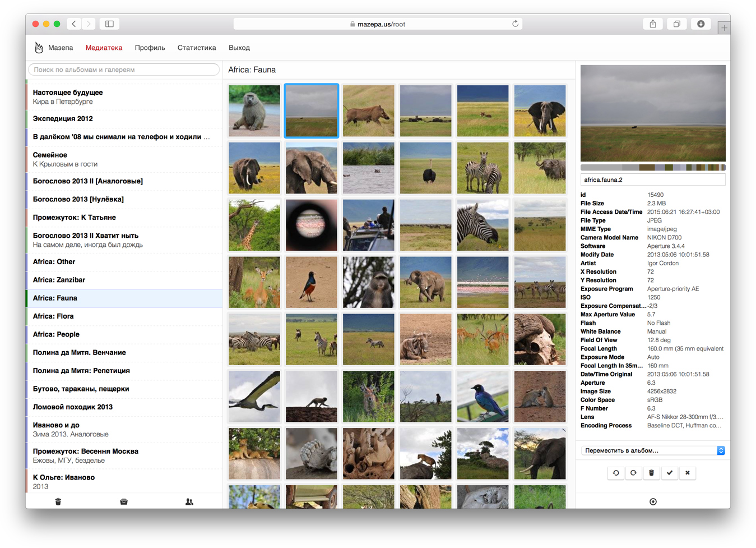The image size is (756, 548).
Task: Rotate the photo clockwise
Action: [634, 473]
